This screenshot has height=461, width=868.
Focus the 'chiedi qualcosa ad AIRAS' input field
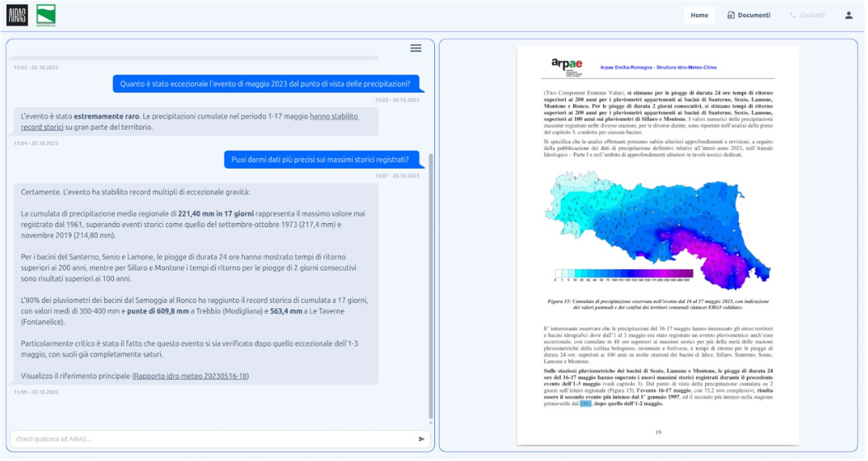pyautogui.click(x=212, y=439)
